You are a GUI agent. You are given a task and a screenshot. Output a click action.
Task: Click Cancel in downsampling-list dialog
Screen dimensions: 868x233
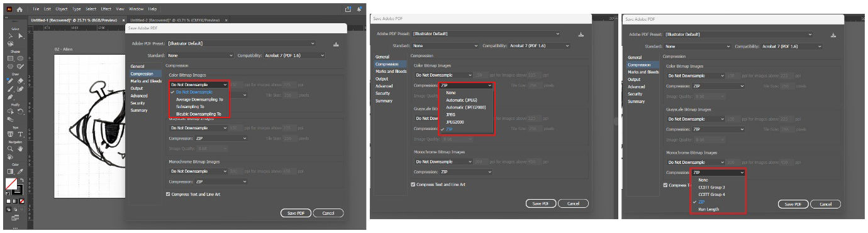click(328, 214)
